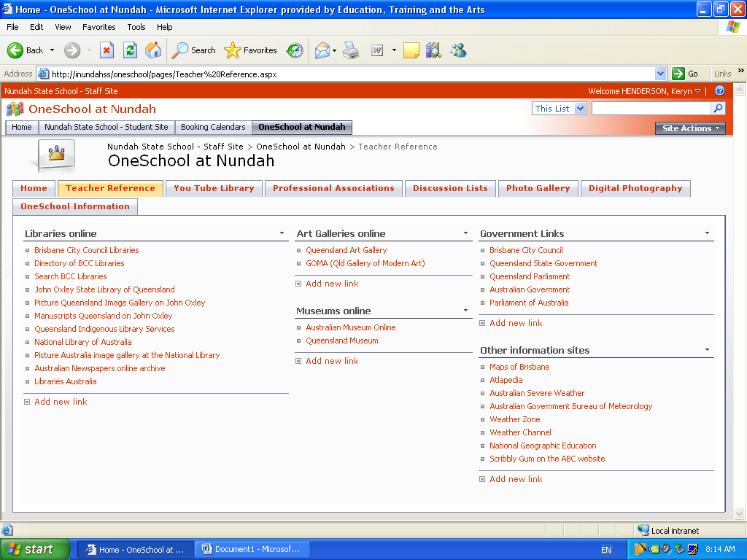Open Australian Museum Online link
The height and width of the screenshot is (560, 747).
click(351, 327)
